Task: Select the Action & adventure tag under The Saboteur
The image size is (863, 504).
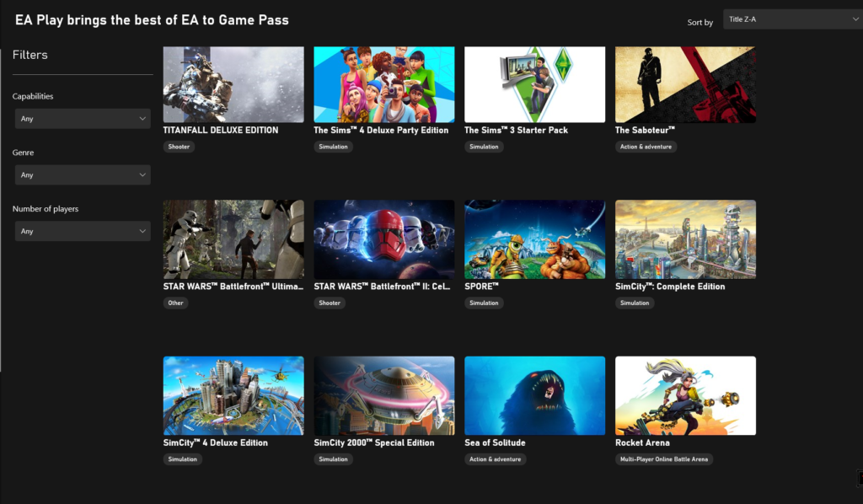Action: (x=646, y=147)
